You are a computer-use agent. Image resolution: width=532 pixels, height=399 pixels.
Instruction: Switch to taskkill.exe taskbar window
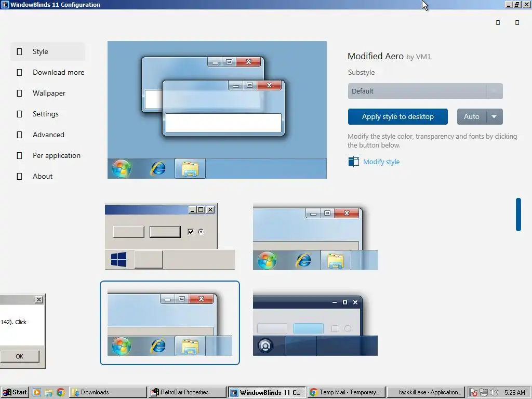click(426, 392)
